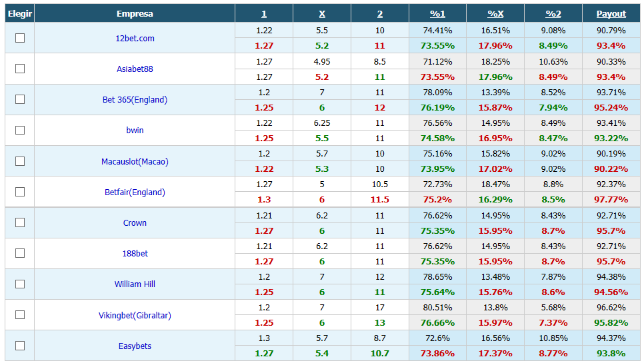Select Easybets %2 value 10.85%
Screen dimensions: 644x361
click(553, 338)
